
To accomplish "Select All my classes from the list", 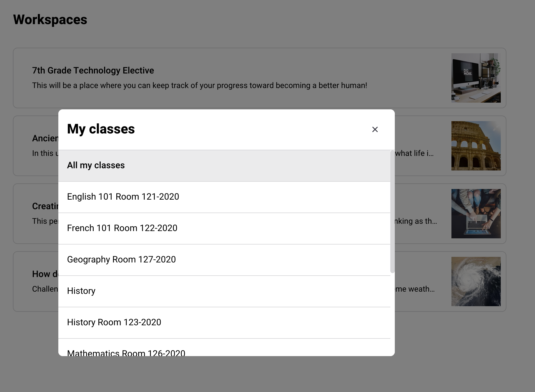I will point(96,165).
